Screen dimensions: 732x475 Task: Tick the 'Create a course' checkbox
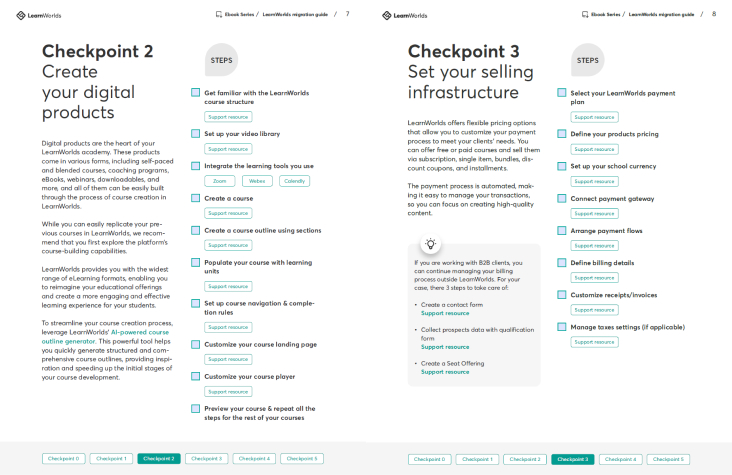pos(196,198)
